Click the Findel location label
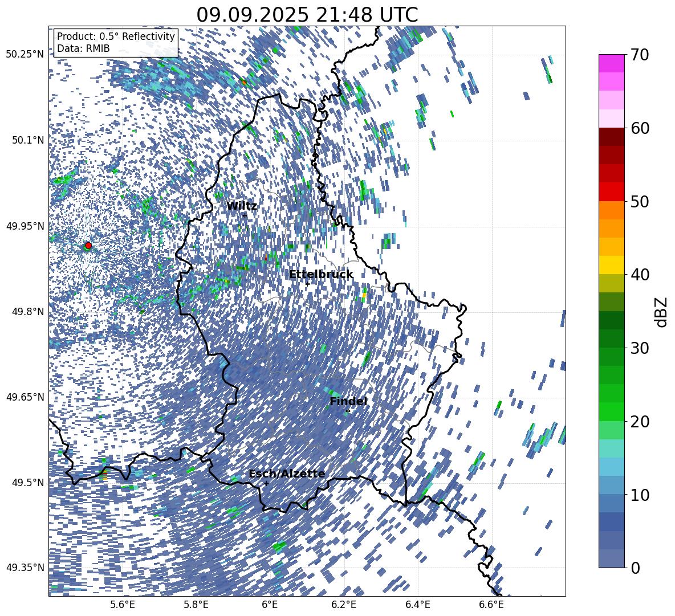The image size is (675, 616). pos(349,401)
